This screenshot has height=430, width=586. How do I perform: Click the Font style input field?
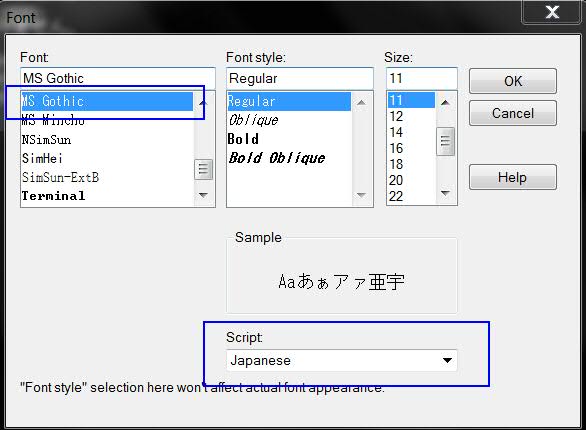[x=300, y=78]
